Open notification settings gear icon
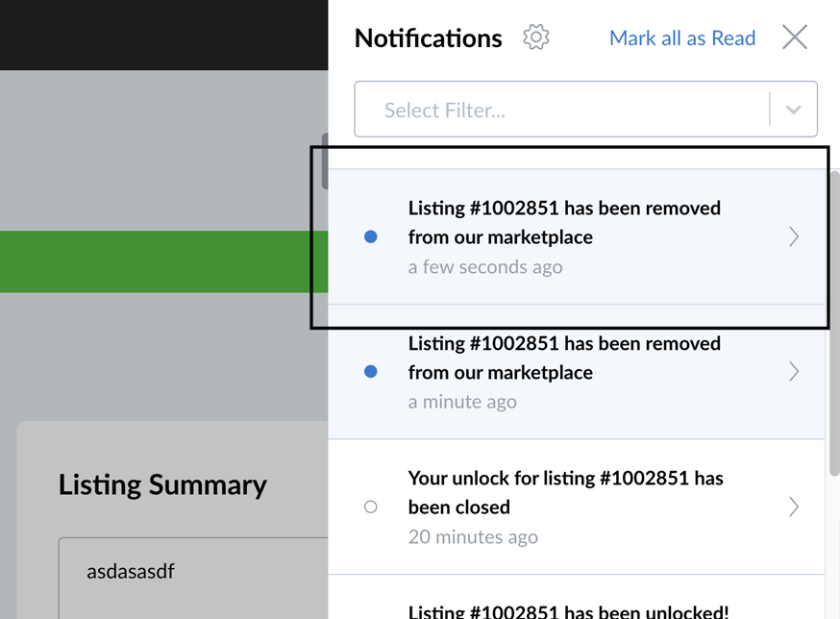Image resolution: width=840 pixels, height=619 pixels. [x=535, y=37]
